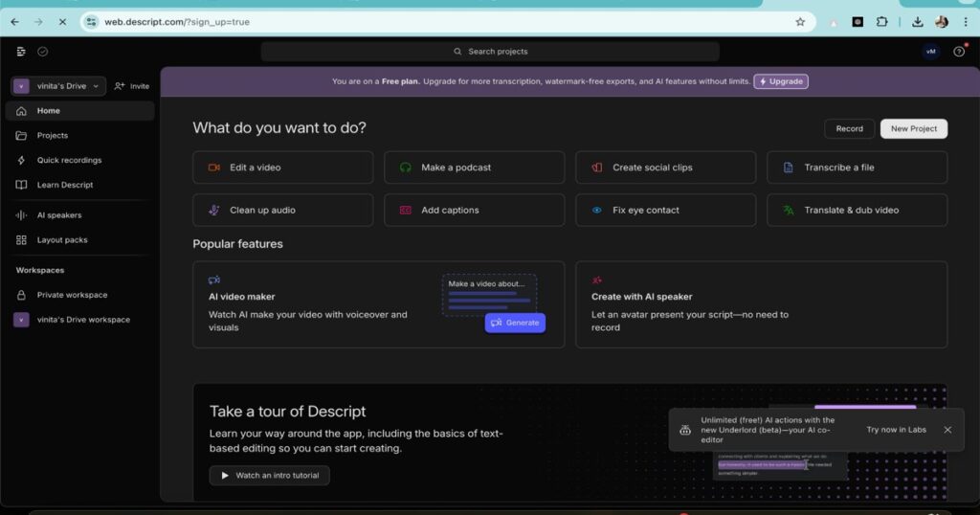Image resolution: width=980 pixels, height=515 pixels.
Task: Choose the Create social clips option
Action: 666,168
